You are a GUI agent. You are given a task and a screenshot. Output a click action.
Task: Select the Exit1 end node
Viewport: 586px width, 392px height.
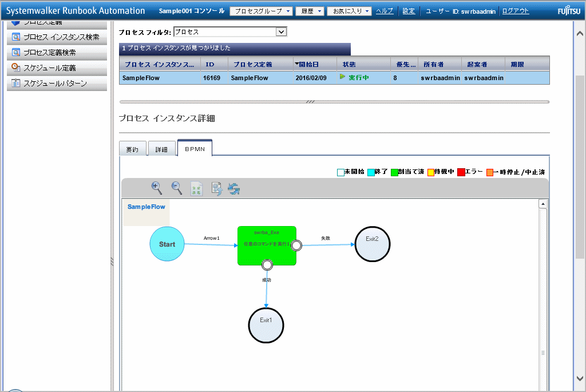tap(266, 325)
